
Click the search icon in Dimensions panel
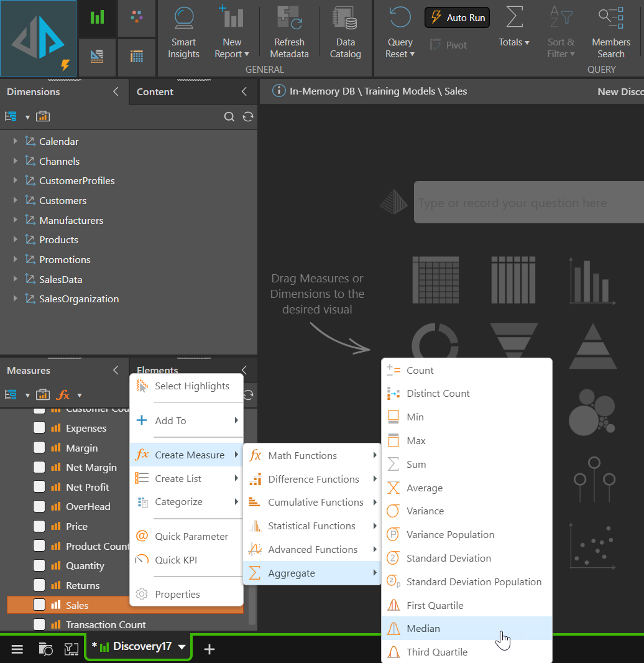pyautogui.click(x=229, y=117)
